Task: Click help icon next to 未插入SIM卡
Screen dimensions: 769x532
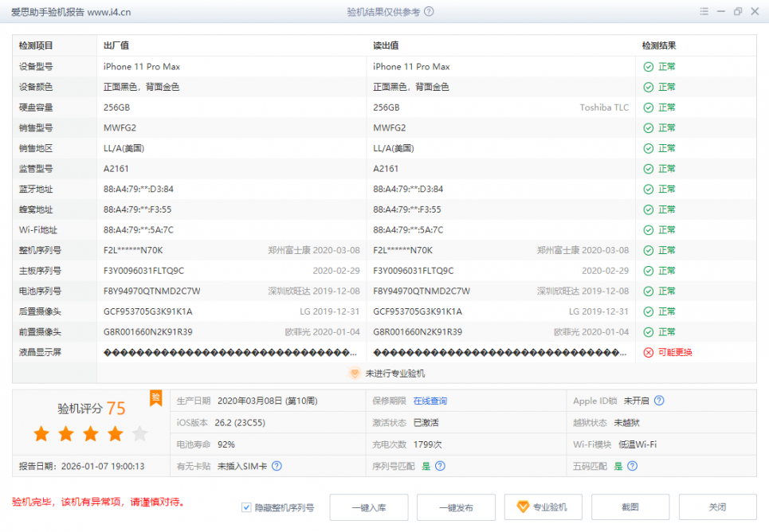Action: pyautogui.click(x=277, y=466)
